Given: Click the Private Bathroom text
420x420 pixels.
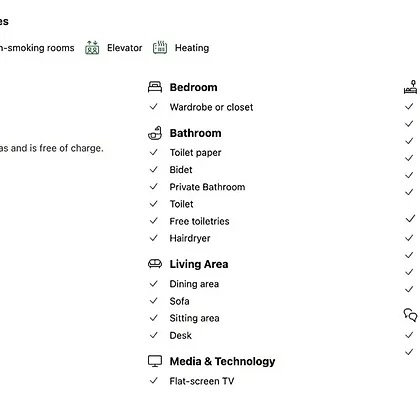Looking at the screenshot, I should click(207, 187).
